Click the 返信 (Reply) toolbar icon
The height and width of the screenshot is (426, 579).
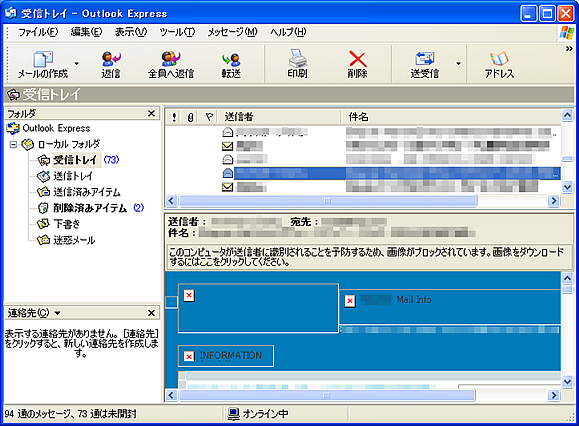point(111,59)
